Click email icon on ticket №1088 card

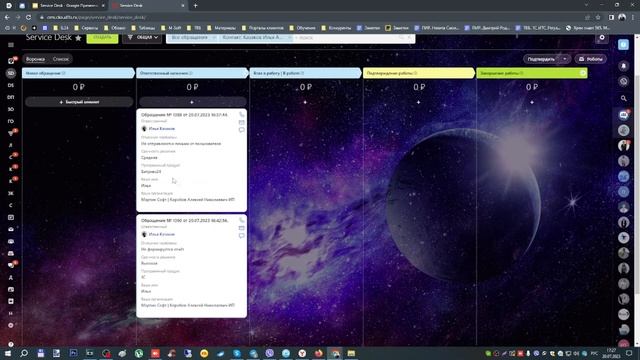(x=242, y=122)
